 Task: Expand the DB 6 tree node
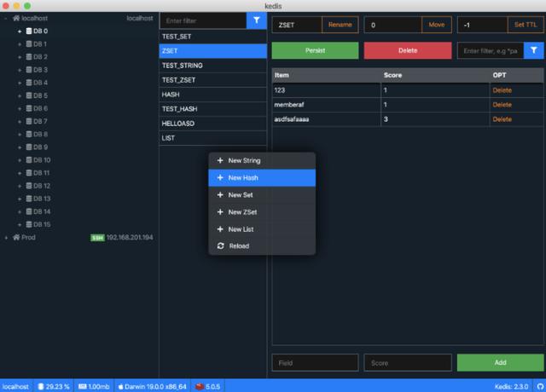20,108
